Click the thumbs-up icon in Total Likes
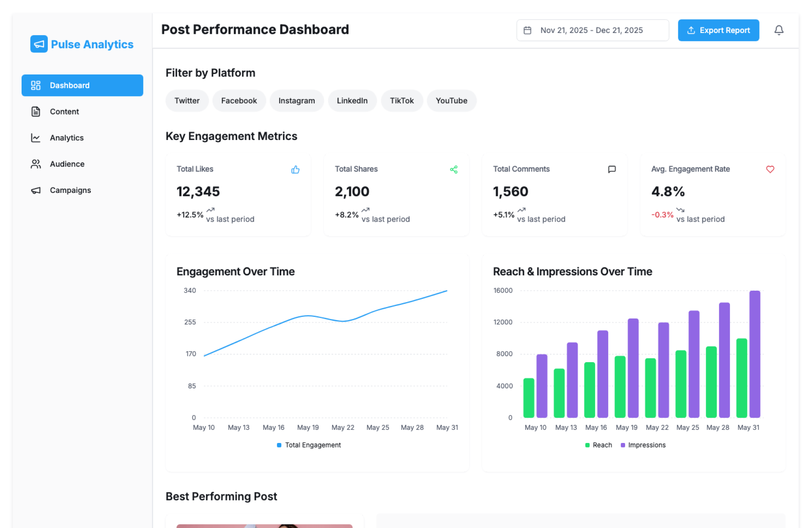812x528 pixels. click(x=295, y=170)
